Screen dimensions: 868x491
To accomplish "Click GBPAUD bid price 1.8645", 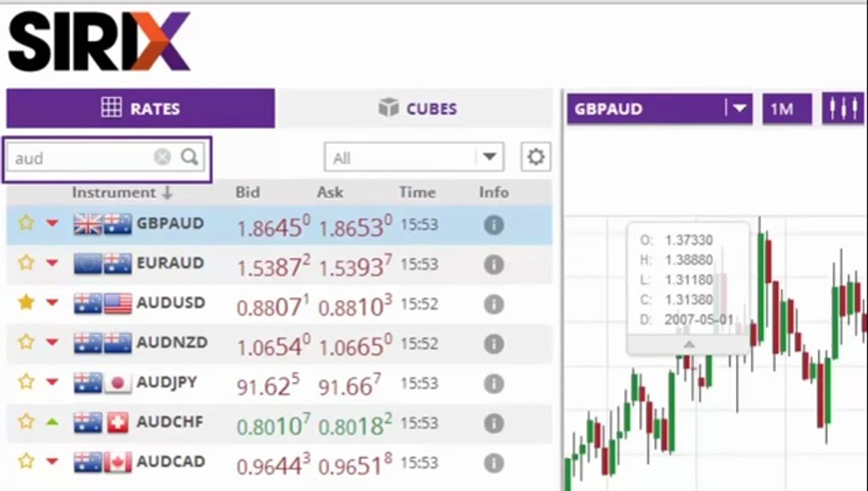I will [273, 226].
